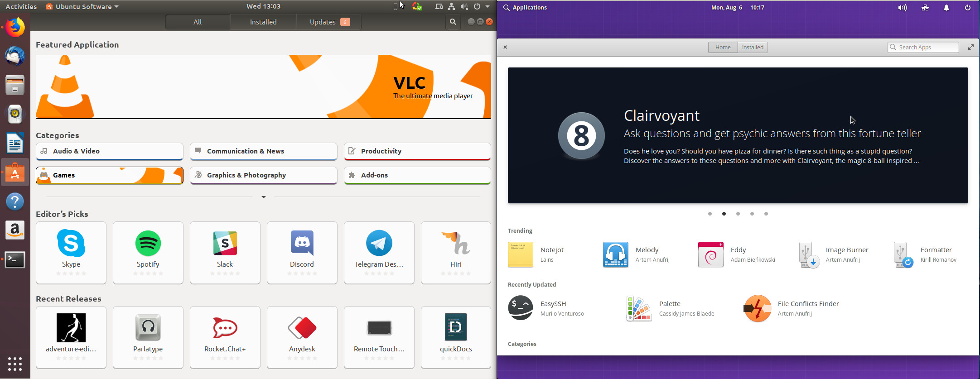Open Amazon from the Ubuntu dock
This screenshot has height=379, width=980.
pyautogui.click(x=15, y=230)
